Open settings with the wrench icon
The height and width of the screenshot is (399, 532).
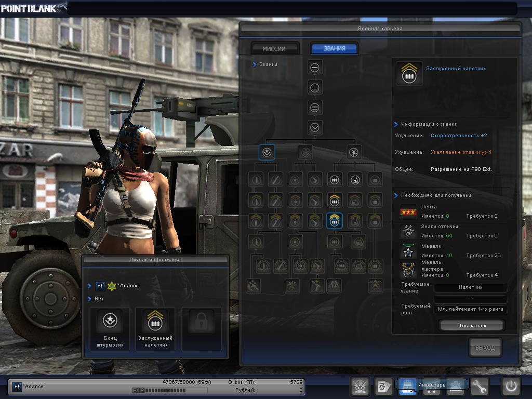[x=480, y=386]
